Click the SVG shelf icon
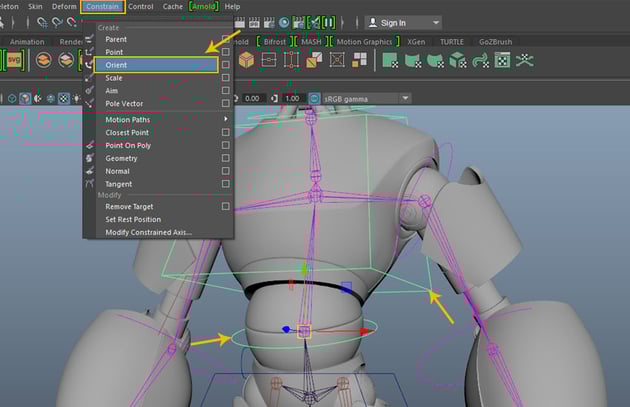Image resolution: width=630 pixels, height=407 pixels. coord(14,60)
